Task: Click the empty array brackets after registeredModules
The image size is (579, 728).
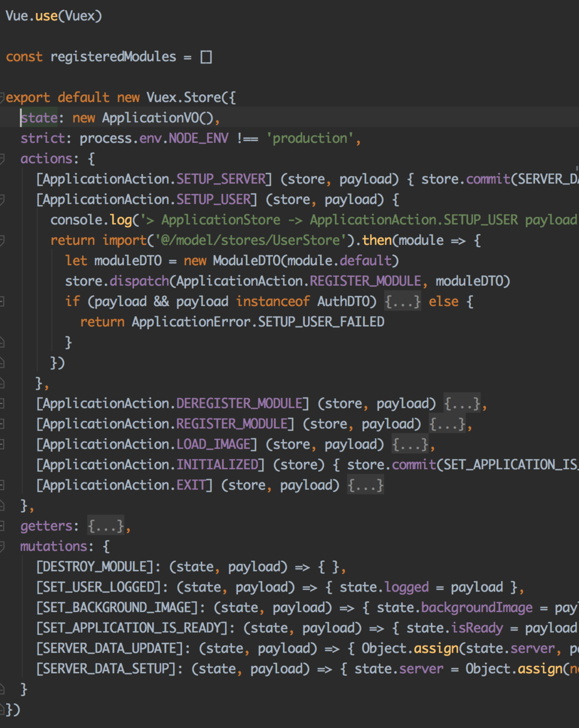Action: tap(206, 57)
